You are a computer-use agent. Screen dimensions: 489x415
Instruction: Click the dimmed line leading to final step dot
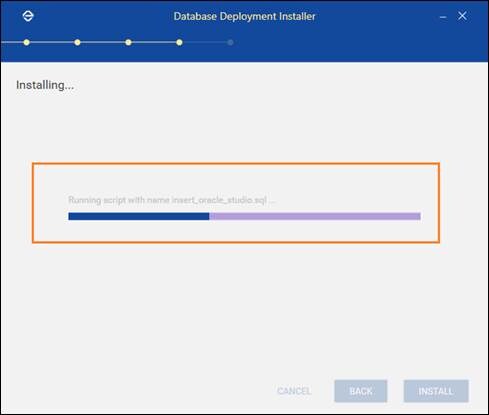(205, 42)
